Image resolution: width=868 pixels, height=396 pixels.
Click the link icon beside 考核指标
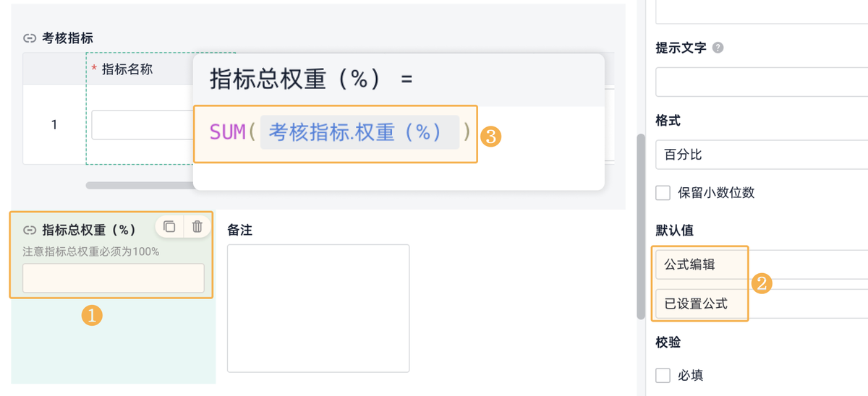pyautogui.click(x=30, y=38)
